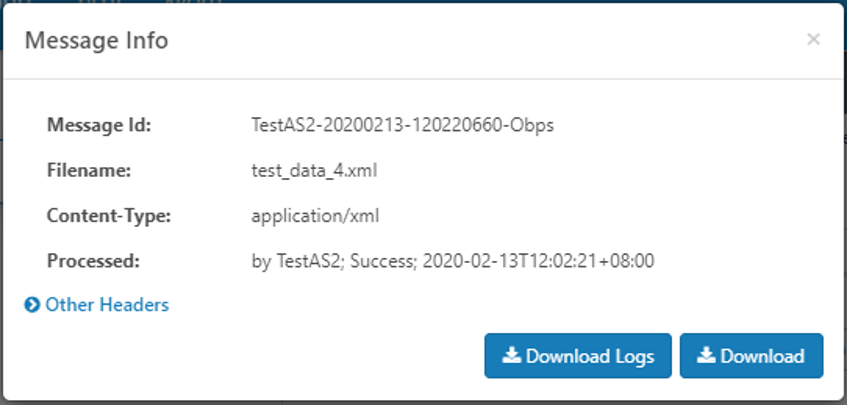Click the tray icon on Download button
The width and height of the screenshot is (847, 405).
point(706,355)
